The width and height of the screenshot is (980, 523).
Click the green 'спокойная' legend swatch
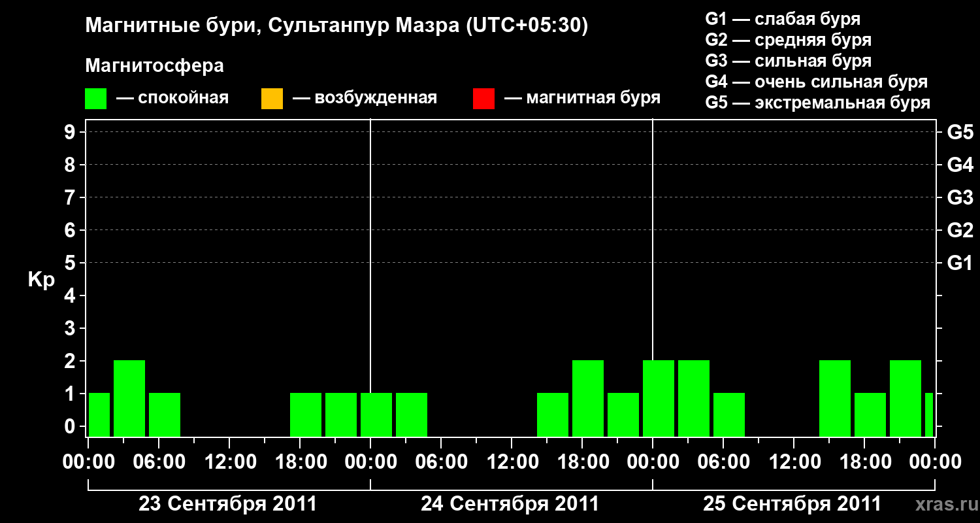pos(96,99)
